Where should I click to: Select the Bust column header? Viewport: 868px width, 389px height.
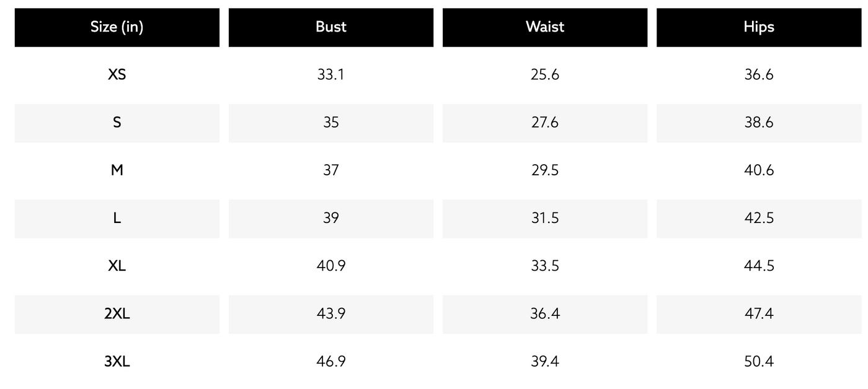[330, 27]
